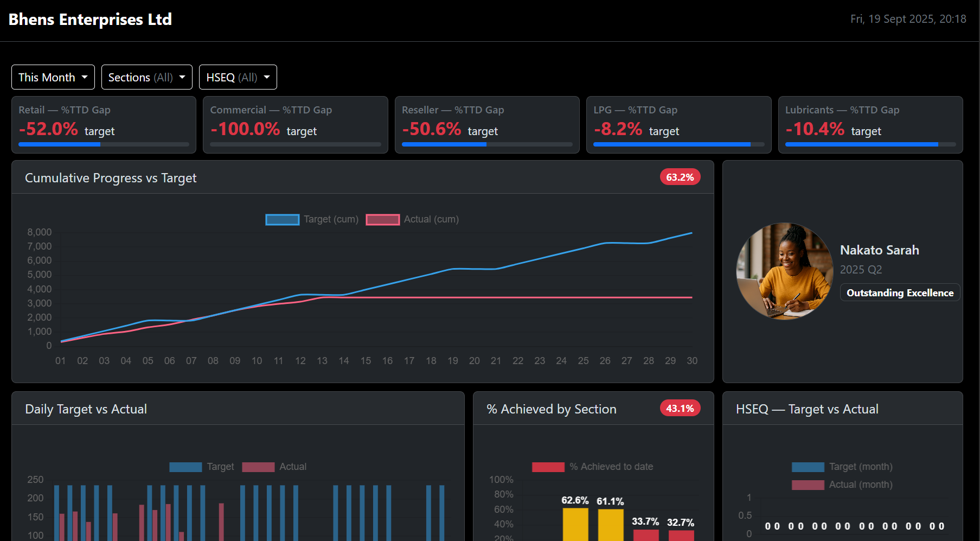Toggle the % Achieved to date legend
The height and width of the screenshot is (541, 980).
pyautogui.click(x=593, y=467)
